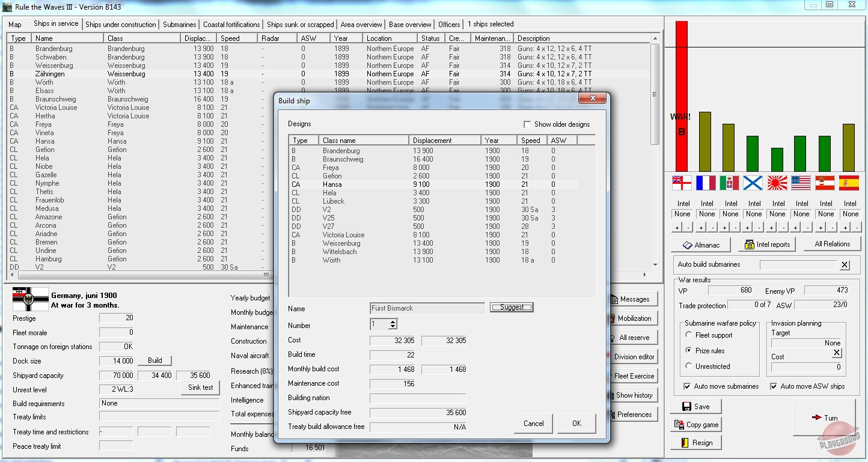Click the Japanese rising sun flag
The height and width of the screenshot is (462, 868).
point(777,183)
